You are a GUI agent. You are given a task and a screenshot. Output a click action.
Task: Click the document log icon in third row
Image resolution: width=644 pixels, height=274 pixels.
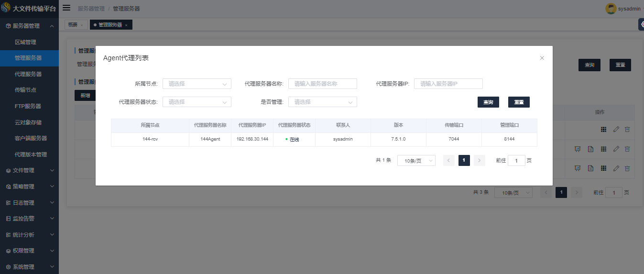pos(590,168)
